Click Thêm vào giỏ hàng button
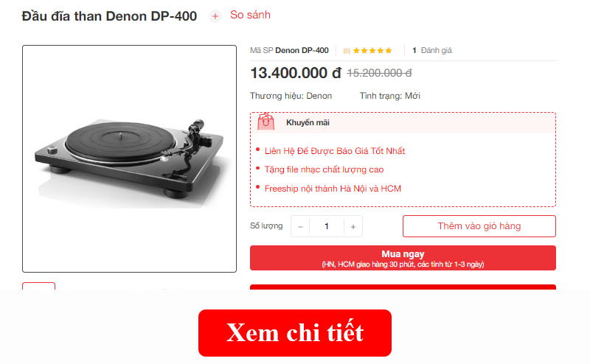 coord(479,226)
